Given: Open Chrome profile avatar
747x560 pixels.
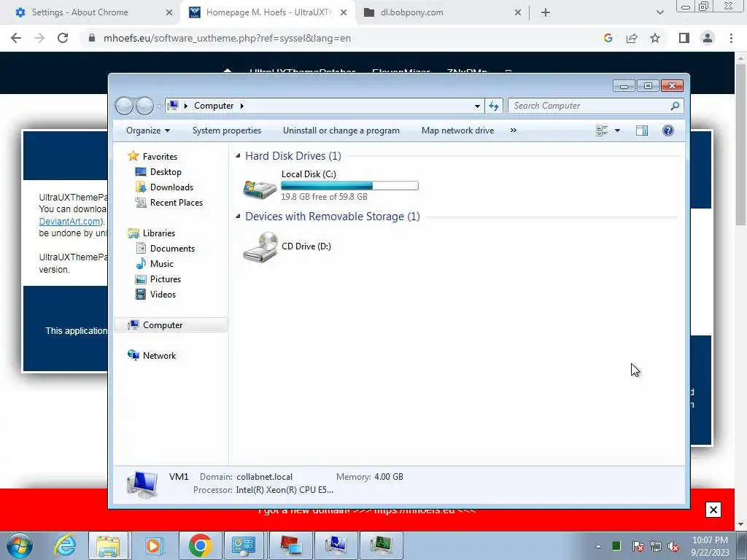Looking at the screenshot, I should pyautogui.click(x=708, y=38).
